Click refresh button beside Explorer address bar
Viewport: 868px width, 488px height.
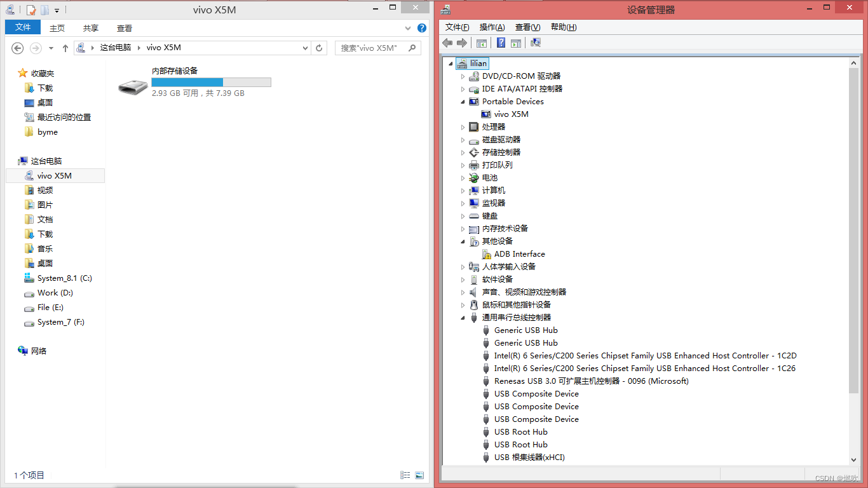tap(320, 48)
